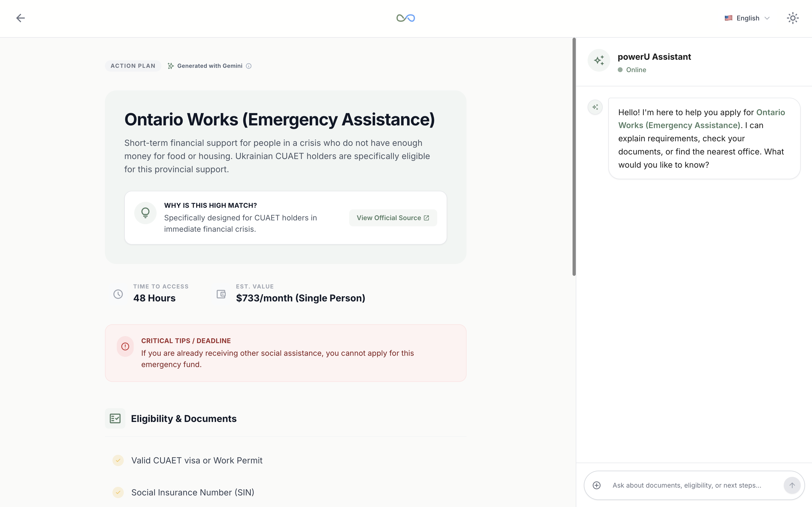Click the ACTION PLAN badge
Viewport: 812px width, 507px height.
point(133,66)
